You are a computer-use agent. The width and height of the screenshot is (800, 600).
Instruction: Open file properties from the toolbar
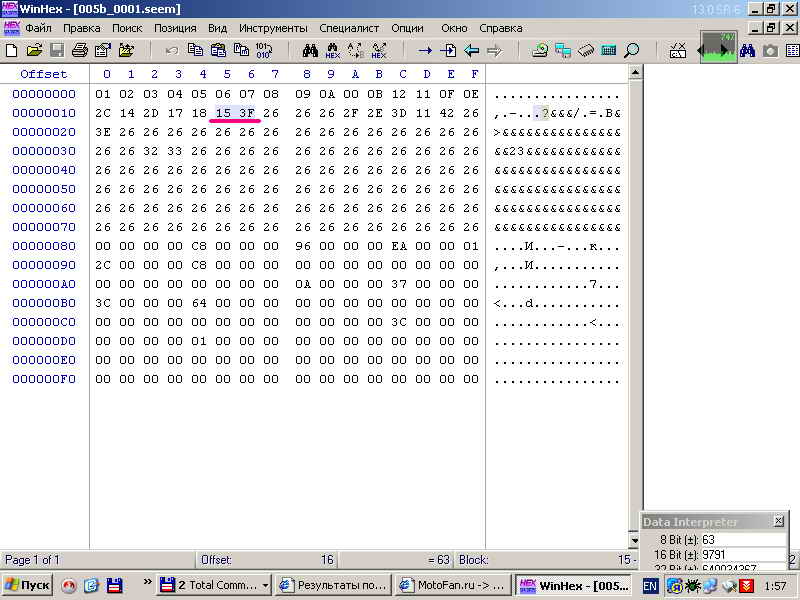(x=103, y=50)
